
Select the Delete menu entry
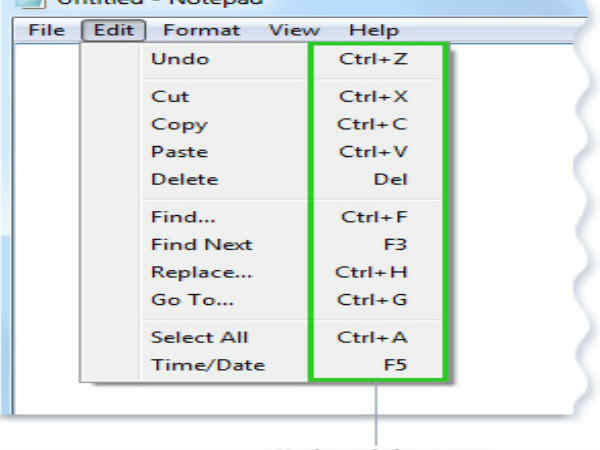tap(184, 180)
